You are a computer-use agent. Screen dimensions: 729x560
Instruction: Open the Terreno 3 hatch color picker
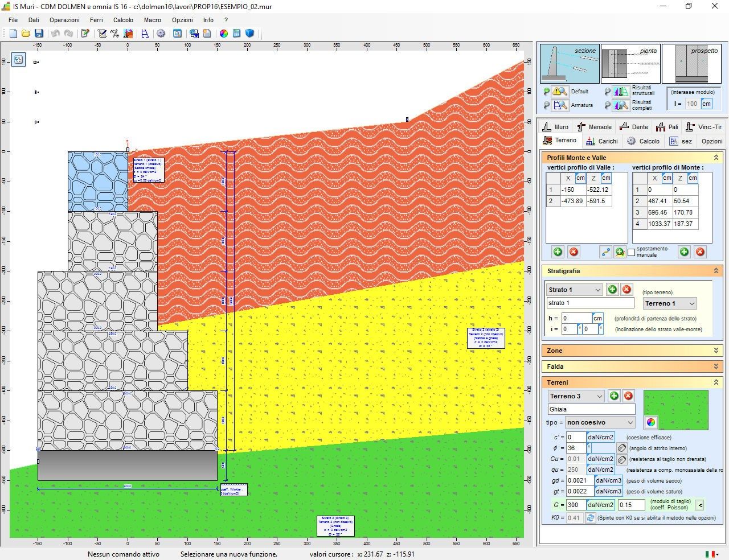651,422
